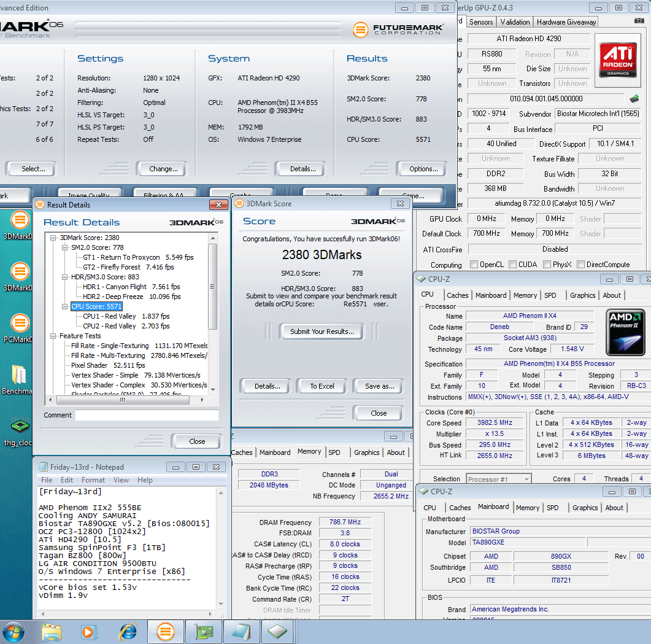Launch Internet Explorer from the taskbar
651x644 pixels.
(x=128, y=630)
